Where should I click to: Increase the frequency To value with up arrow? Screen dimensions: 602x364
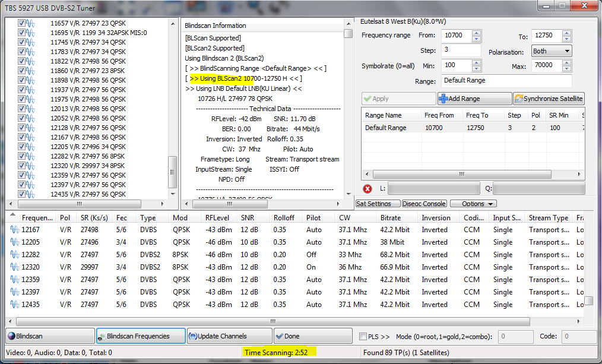567,33
